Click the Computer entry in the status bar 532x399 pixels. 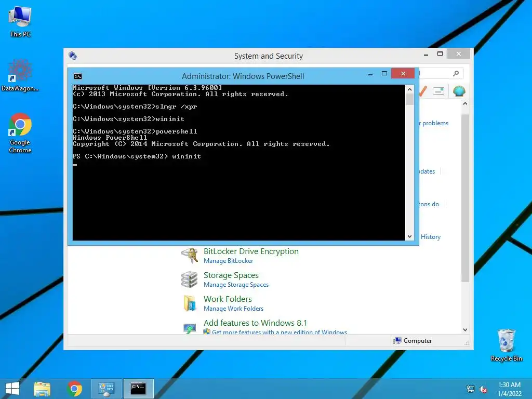[413, 341]
